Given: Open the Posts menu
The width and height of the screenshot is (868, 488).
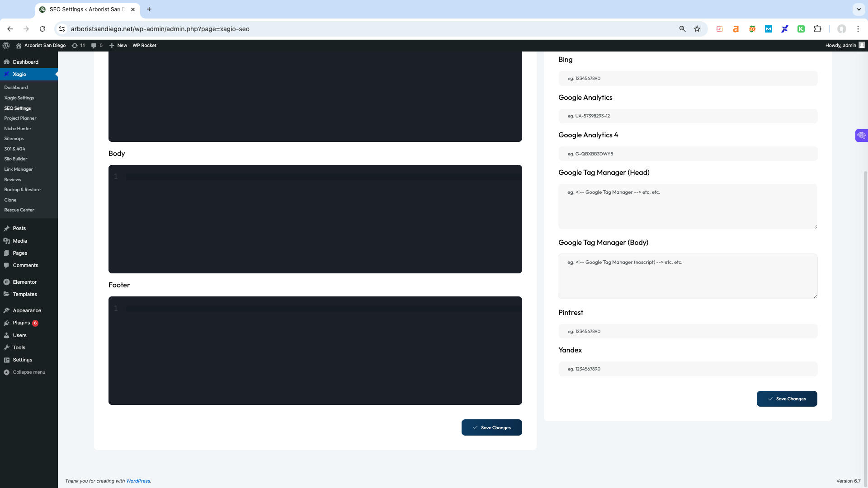Looking at the screenshot, I should coord(19,228).
